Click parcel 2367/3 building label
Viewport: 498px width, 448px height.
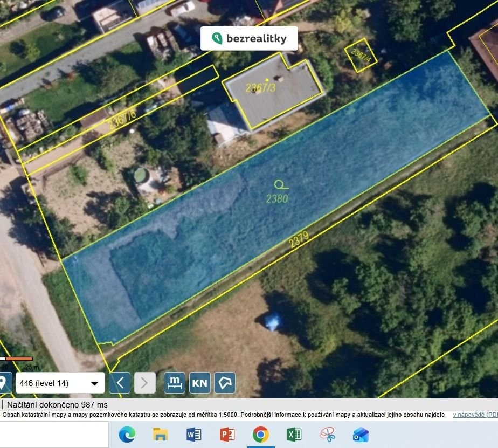pos(260,88)
